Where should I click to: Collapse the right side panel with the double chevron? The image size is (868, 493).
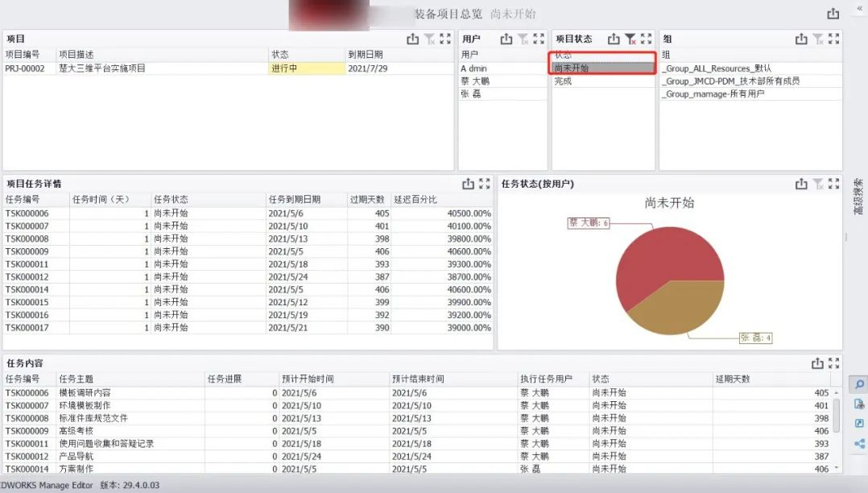860,8
